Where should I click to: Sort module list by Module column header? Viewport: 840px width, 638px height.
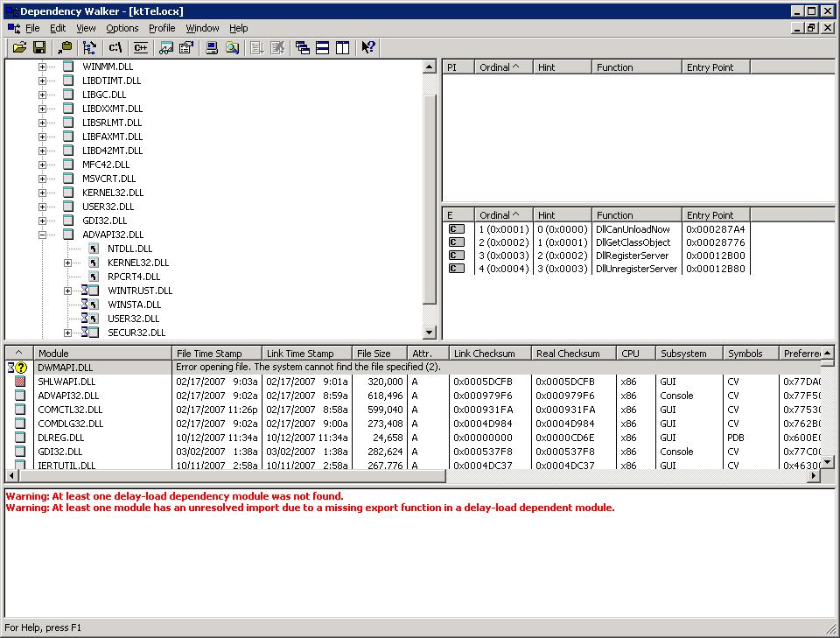click(103, 354)
